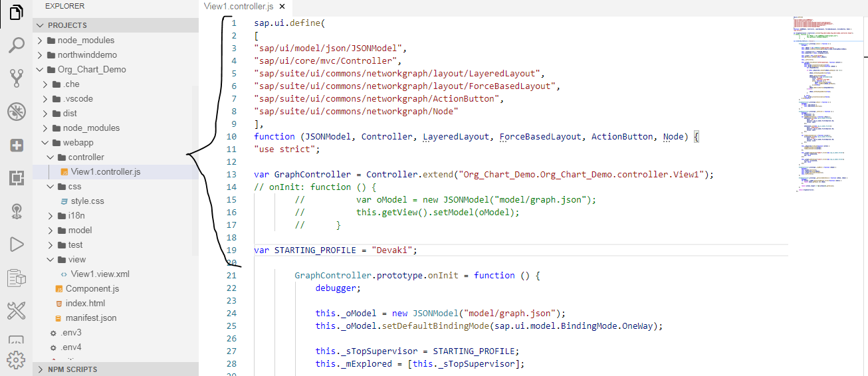The height and width of the screenshot is (376, 868).
Task: Open the Settings gear icon
Action: point(16,359)
